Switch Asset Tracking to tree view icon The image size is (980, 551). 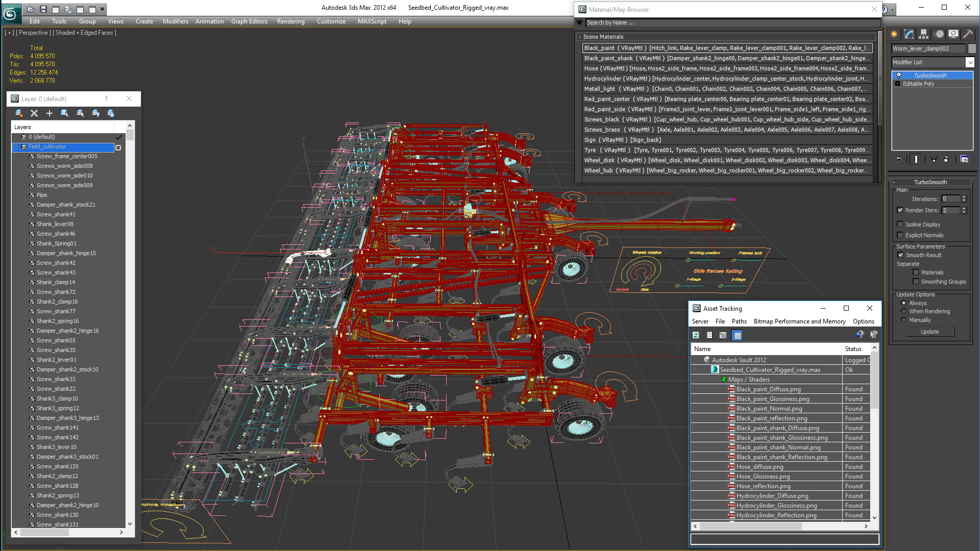[723, 335]
